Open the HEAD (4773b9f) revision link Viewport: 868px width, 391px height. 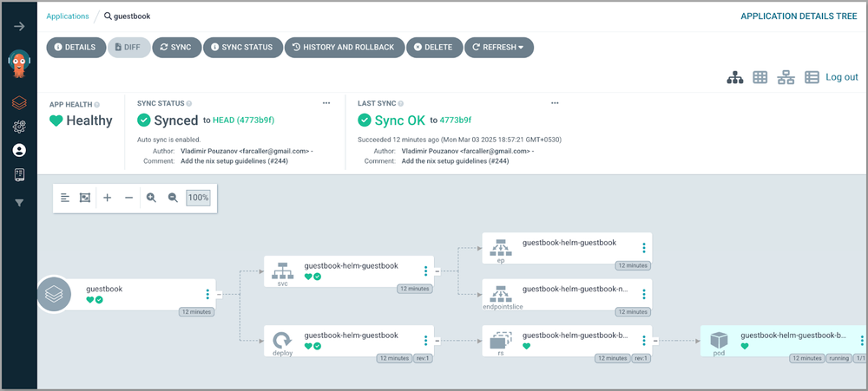244,120
